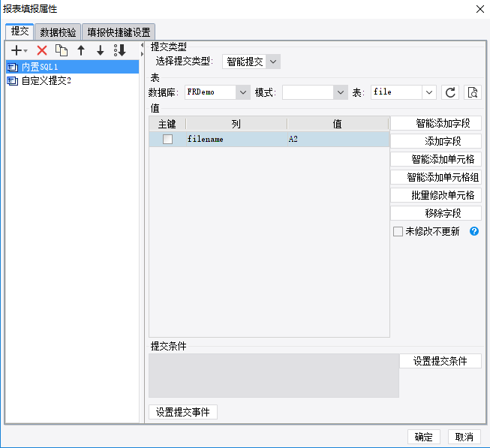Screen dimensions: 490x448
Task: Open the 模式 dropdown
Action: [341, 92]
